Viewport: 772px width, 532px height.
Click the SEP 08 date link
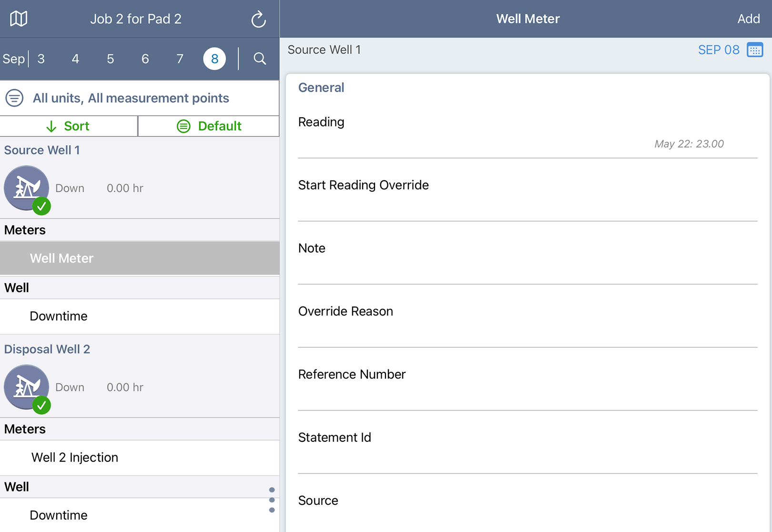click(718, 50)
